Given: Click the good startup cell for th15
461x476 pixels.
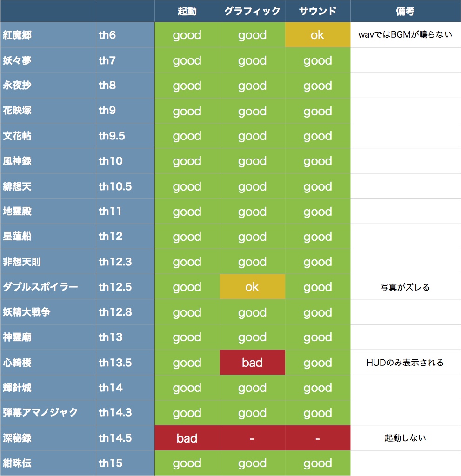Looking at the screenshot, I should pyautogui.click(x=187, y=463).
